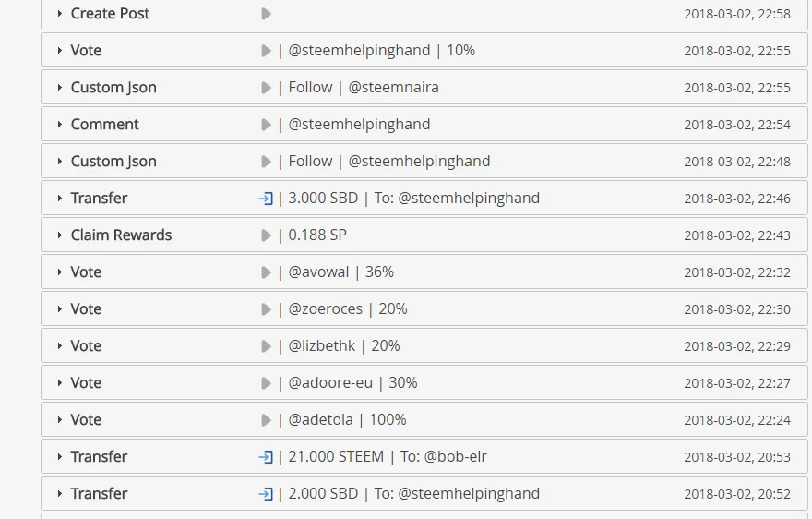
Task: Click the play icon next to @avowal vote
Action: [266, 272]
